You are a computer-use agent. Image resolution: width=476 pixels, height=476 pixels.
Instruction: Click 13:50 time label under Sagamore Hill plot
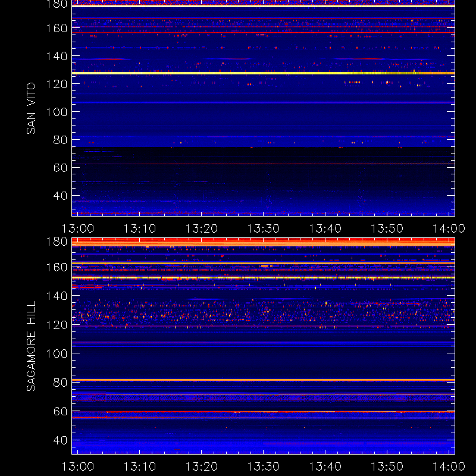point(387,466)
